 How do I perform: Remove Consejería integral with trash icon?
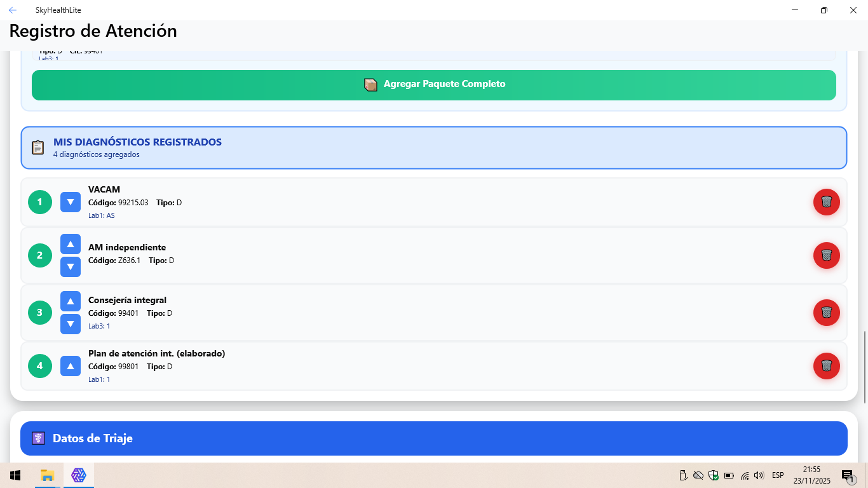(x=826, y=313)
